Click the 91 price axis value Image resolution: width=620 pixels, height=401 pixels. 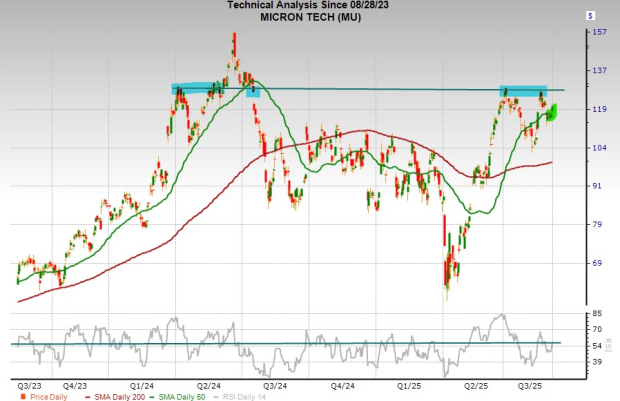click(597, 186)
